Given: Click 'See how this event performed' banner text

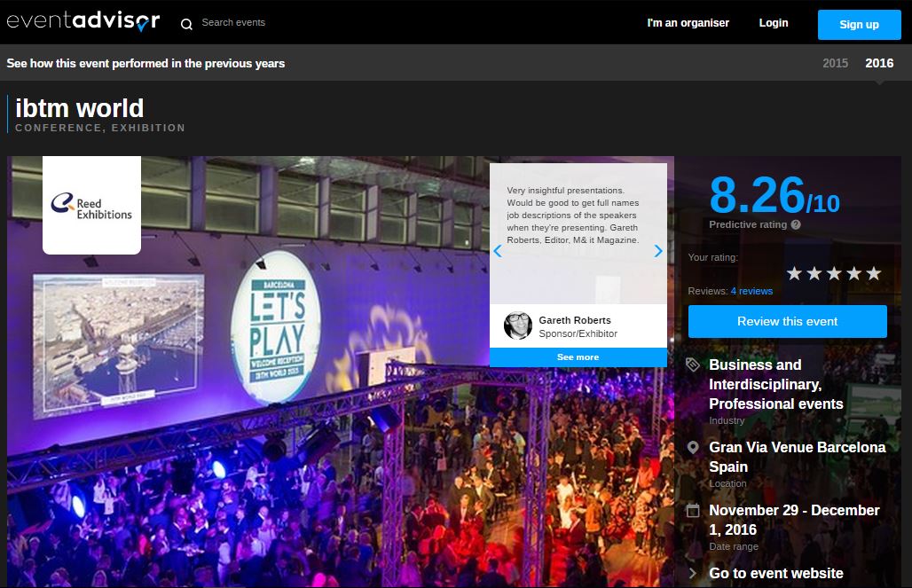Looking at the screenshot, I should [x=145, y=63].
